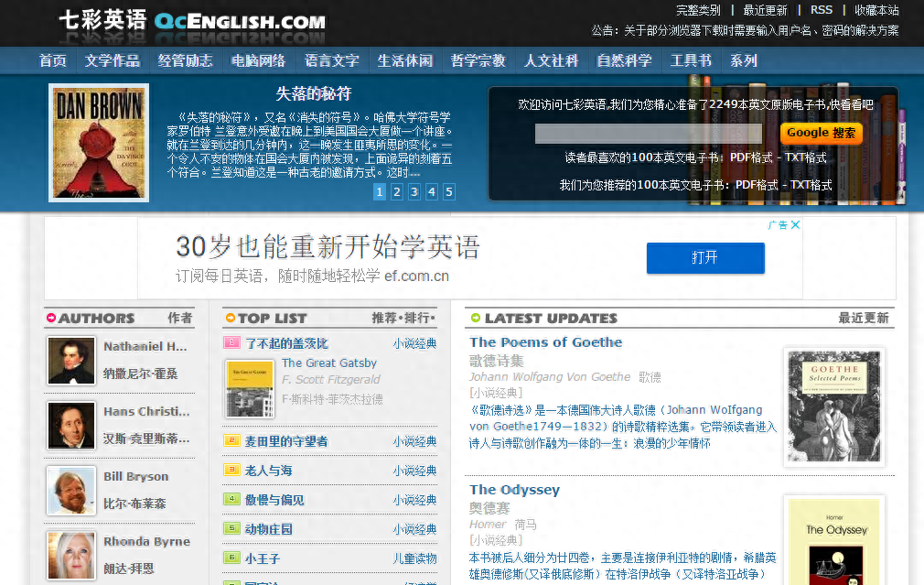Open Hans Christian Andersen author portrait

pyautogui.click(x=71, y=426)
